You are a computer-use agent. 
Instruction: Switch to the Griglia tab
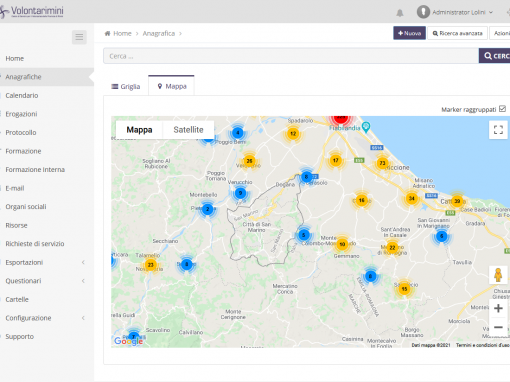pyautogui.click(x=126, y=87)
